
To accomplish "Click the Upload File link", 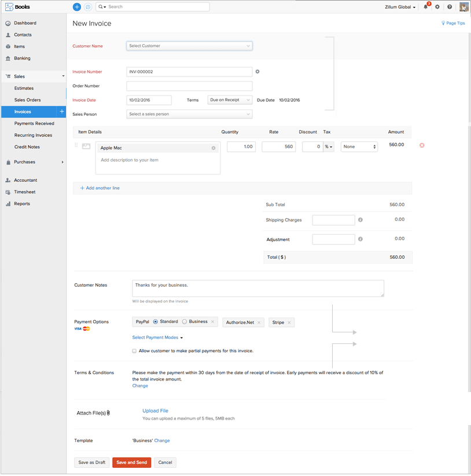I will [x=155, y=411].
